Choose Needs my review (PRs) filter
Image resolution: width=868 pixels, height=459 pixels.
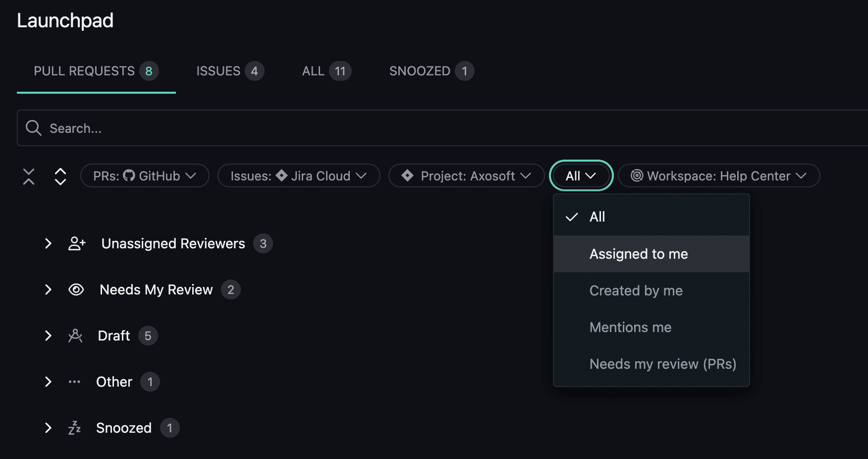651,364
